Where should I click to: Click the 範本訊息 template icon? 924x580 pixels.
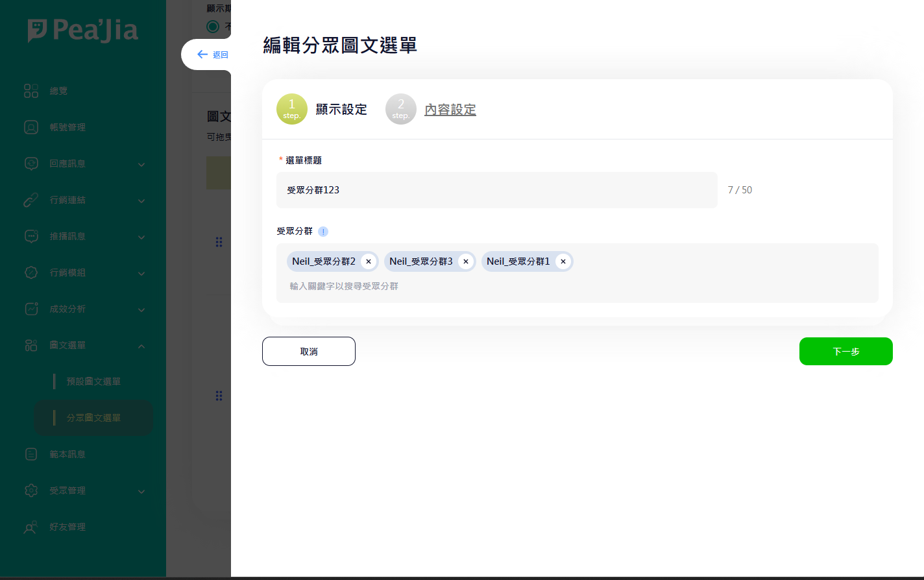coord(31,454)
